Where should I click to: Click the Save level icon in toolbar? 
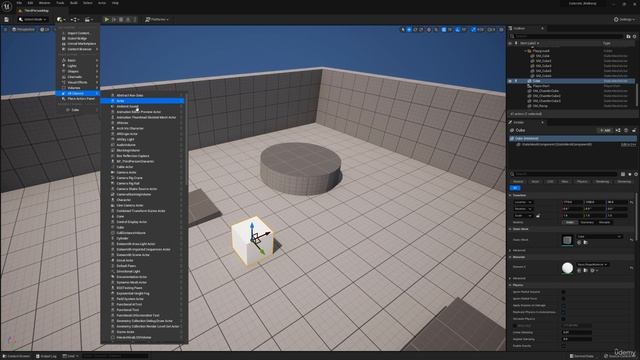(7, 19)
